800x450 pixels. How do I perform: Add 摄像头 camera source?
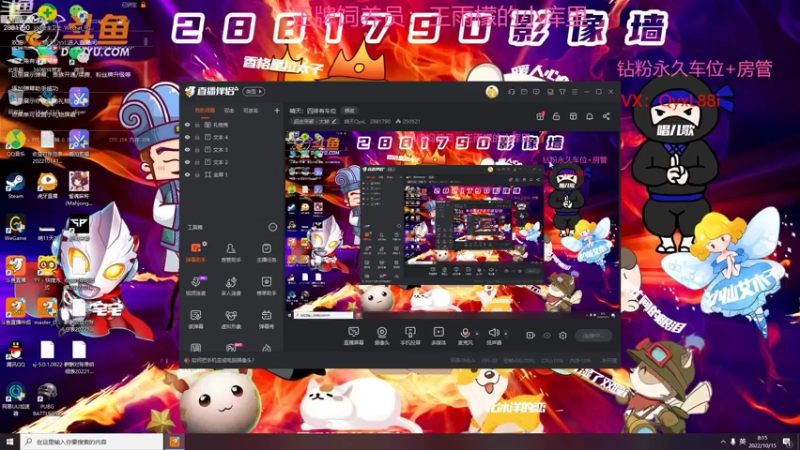coord(382,336)
